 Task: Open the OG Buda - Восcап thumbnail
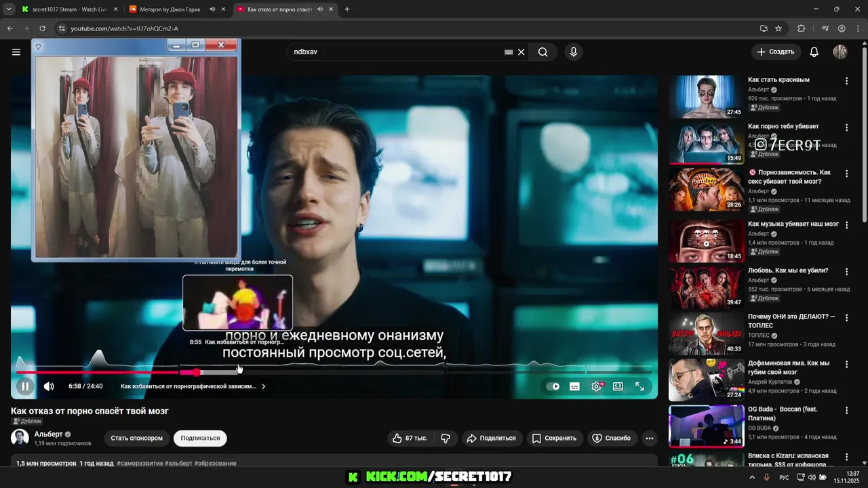(706, 426)
